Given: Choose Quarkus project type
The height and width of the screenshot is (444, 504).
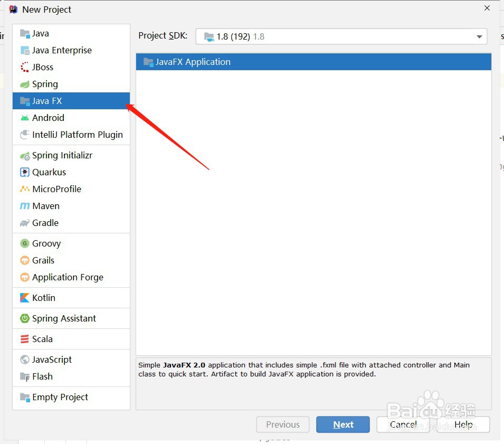Looking at the screenshot, I should 71,172.
